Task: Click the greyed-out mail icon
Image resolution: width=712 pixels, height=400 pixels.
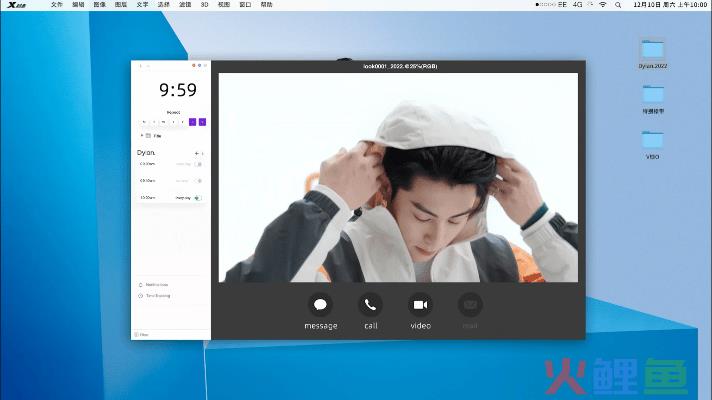Action: 470,305
